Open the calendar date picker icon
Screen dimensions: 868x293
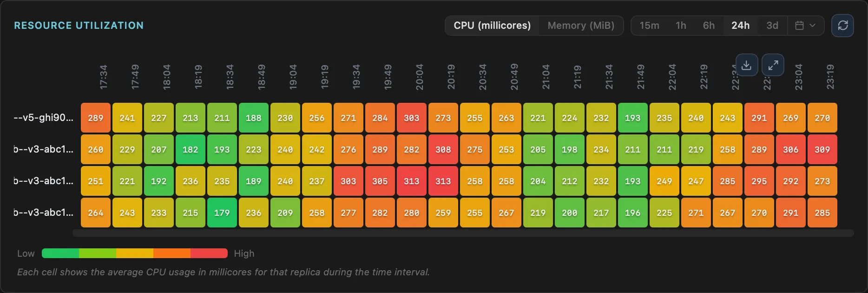(801, 26)
